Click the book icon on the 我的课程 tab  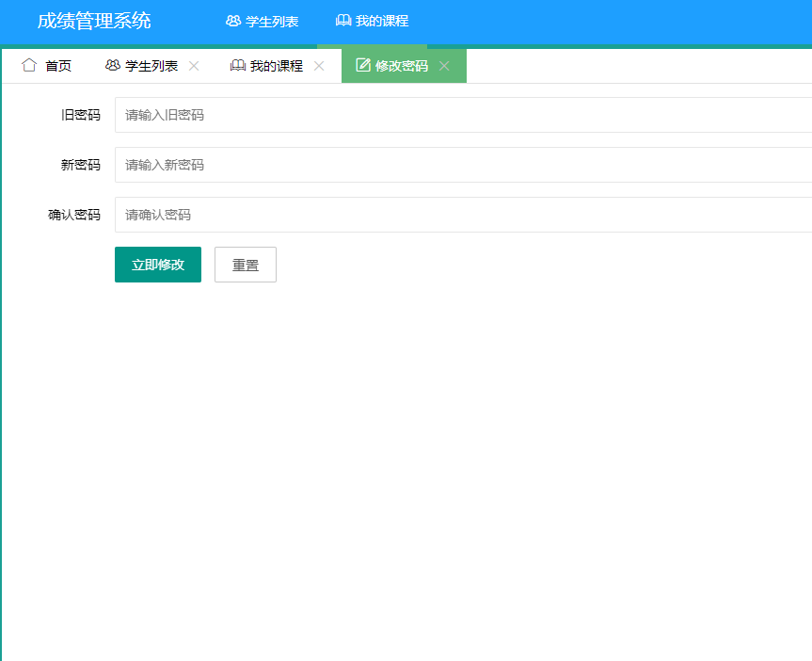tap(236, 66)
